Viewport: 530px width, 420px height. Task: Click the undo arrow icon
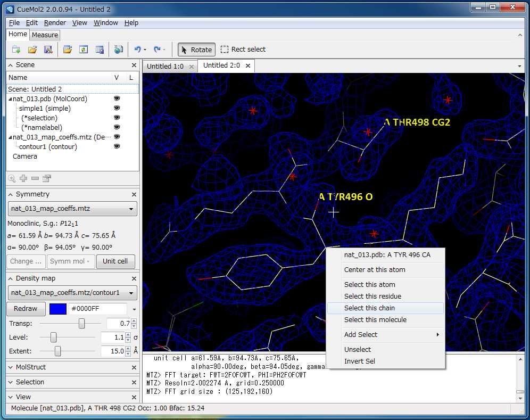coord(137,50)
